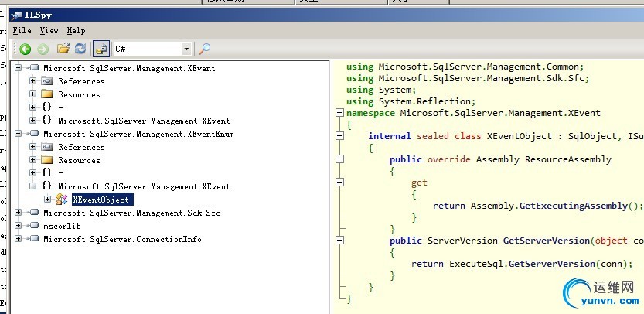Viewport: 644px width, 314px height.
Task: Click braces icon of '-' namespace under XEventEnum
Action: pos(47,172)
